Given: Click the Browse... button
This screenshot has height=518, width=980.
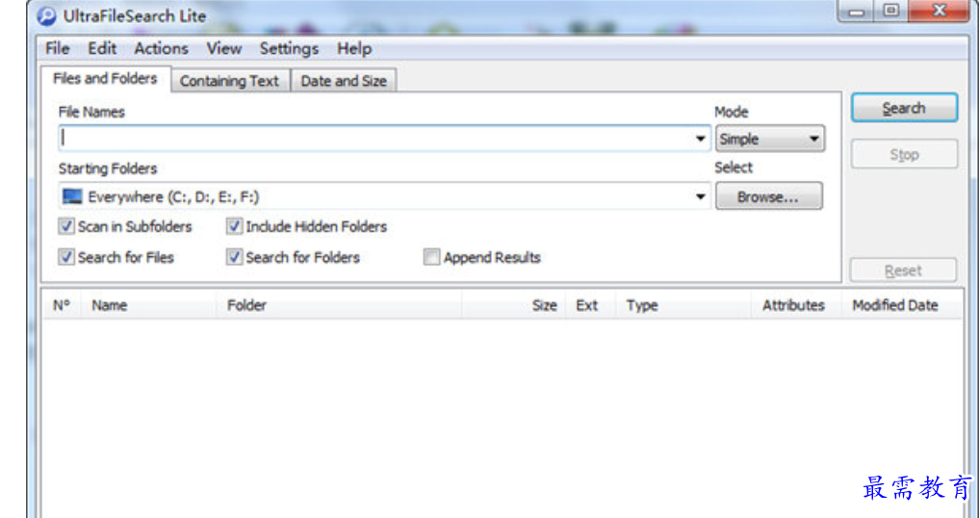Looking at the screenshot, I should [769, 196].
